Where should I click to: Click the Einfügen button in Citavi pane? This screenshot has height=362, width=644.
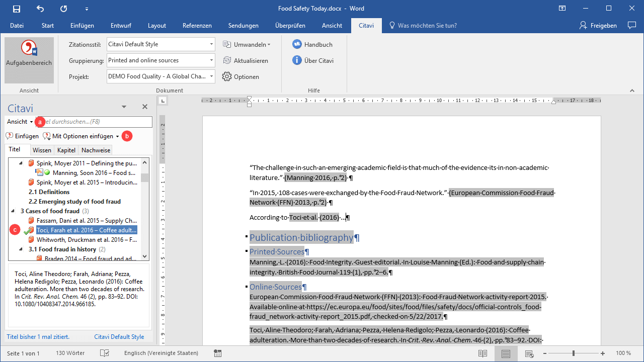(x=22, y=136)
